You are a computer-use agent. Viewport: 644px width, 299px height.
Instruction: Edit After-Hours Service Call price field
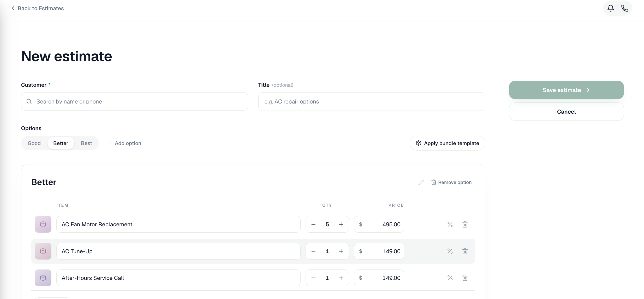pos(379,278)
